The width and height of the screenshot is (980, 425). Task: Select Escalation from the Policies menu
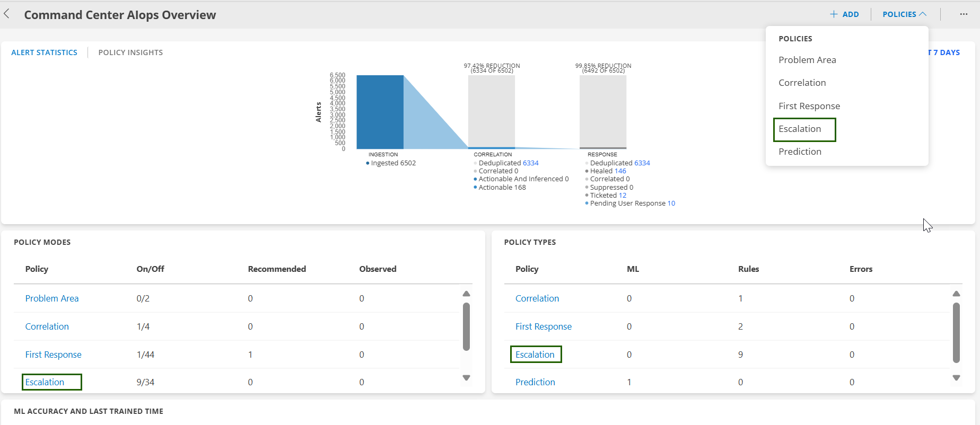800,129
